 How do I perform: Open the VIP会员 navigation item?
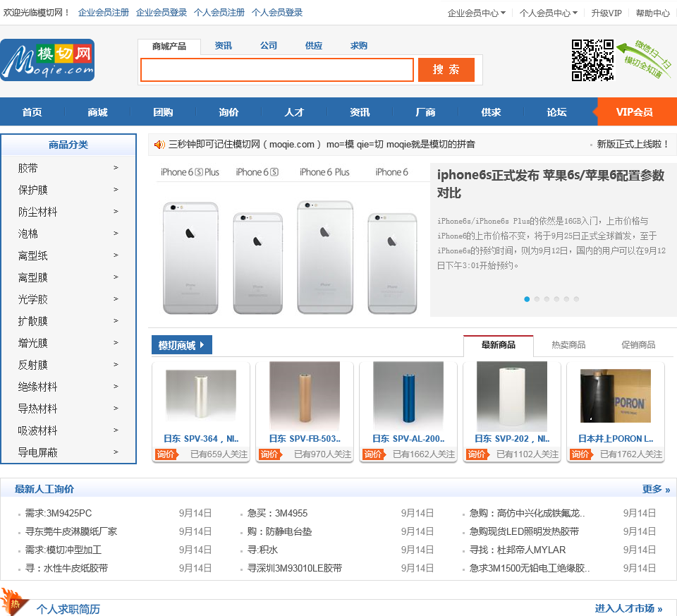(635, 112)
